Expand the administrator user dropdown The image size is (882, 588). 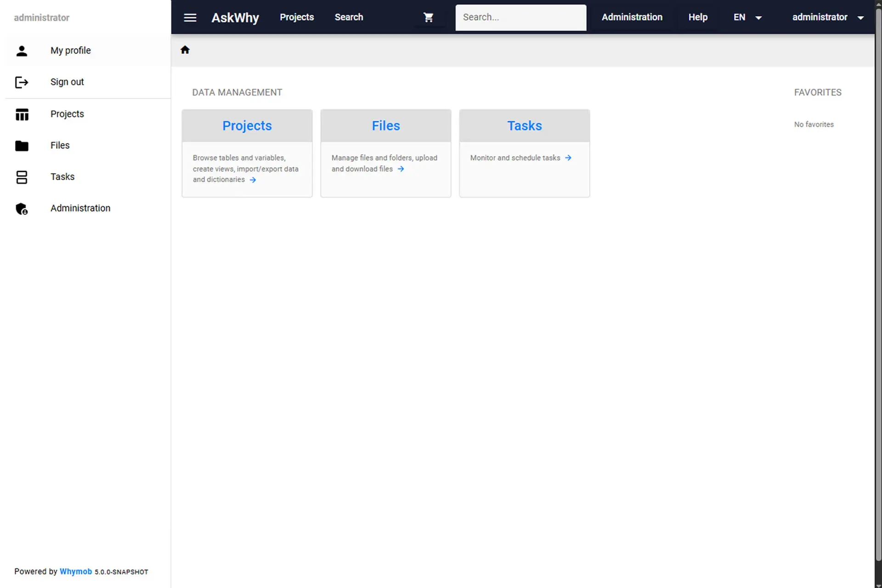[x=828, y=17]
